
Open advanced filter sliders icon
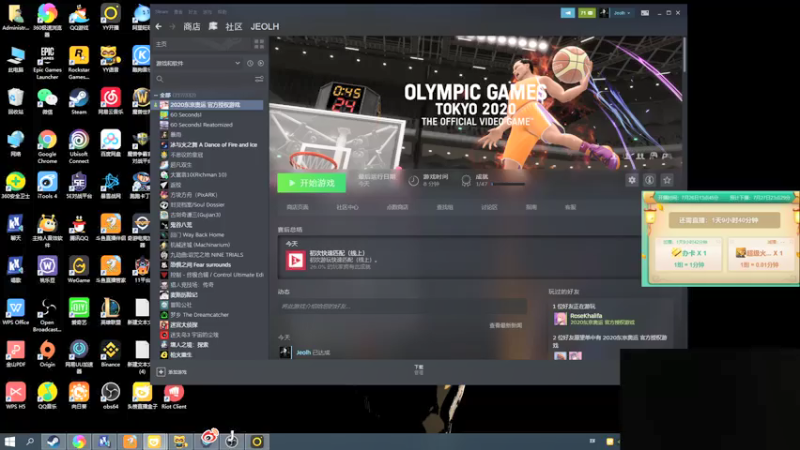[x=259, y=79]
